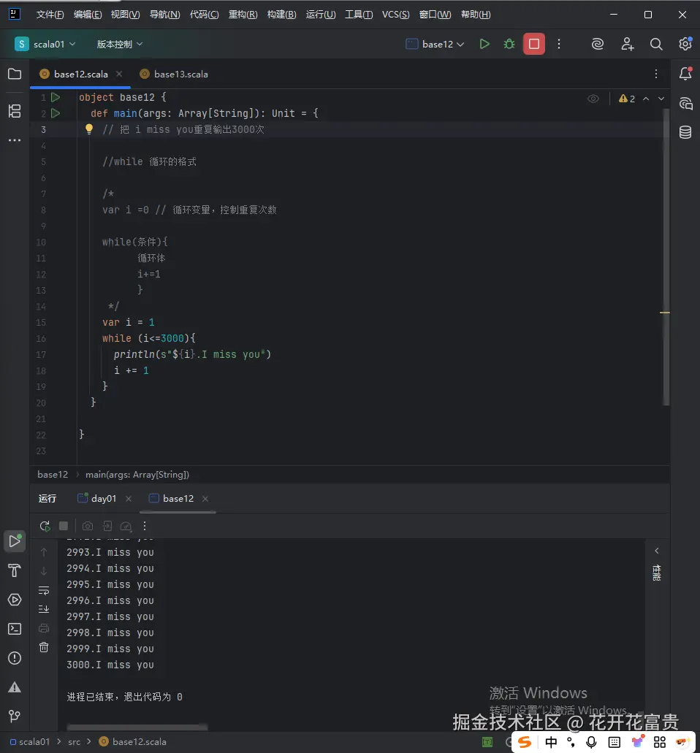Click the stop button in Run panel toolbar

pos(64,527)
